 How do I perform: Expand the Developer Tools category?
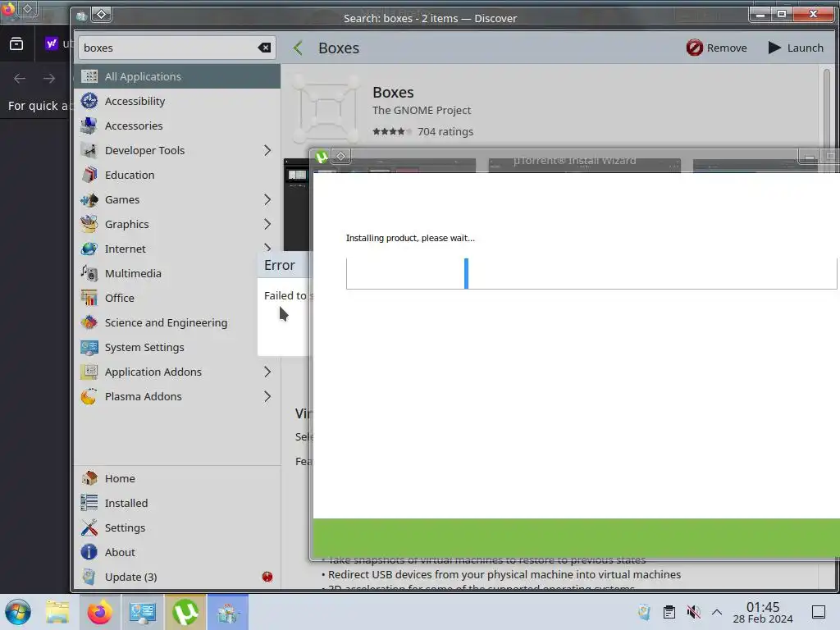coord(267,151)
